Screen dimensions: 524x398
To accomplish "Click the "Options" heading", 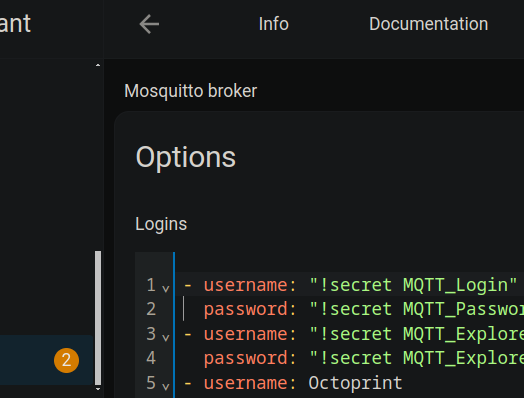I will (x=186, y=157).
